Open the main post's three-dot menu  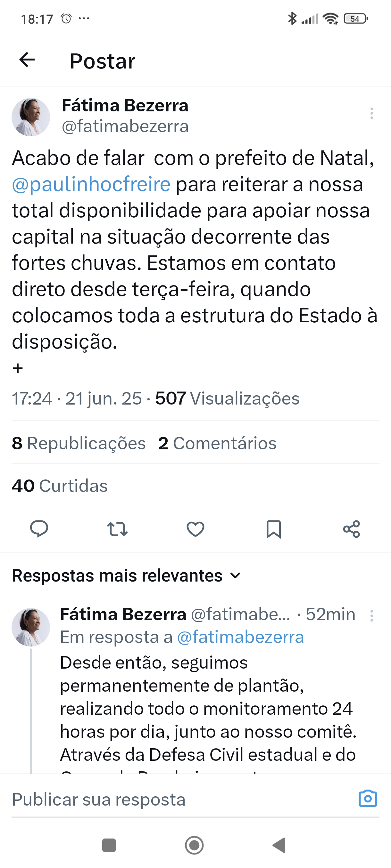point(371,113)
